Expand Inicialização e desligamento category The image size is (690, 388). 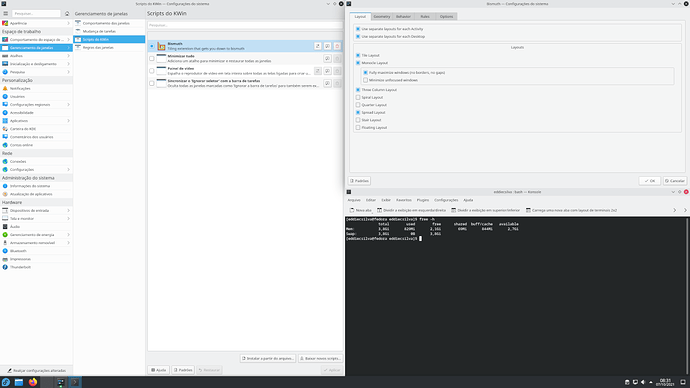pos(68,64)
